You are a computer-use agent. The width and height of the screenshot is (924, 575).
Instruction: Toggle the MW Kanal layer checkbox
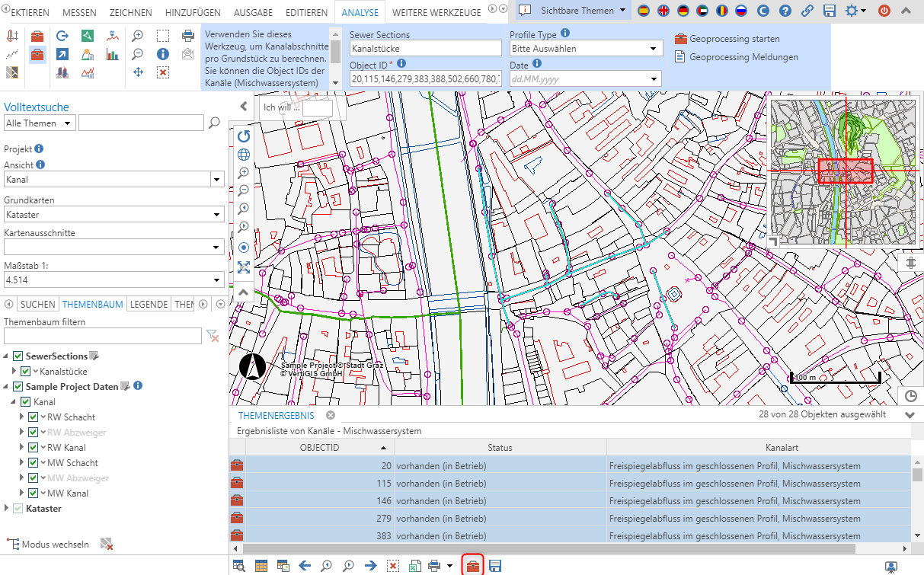tap(33, 494)
